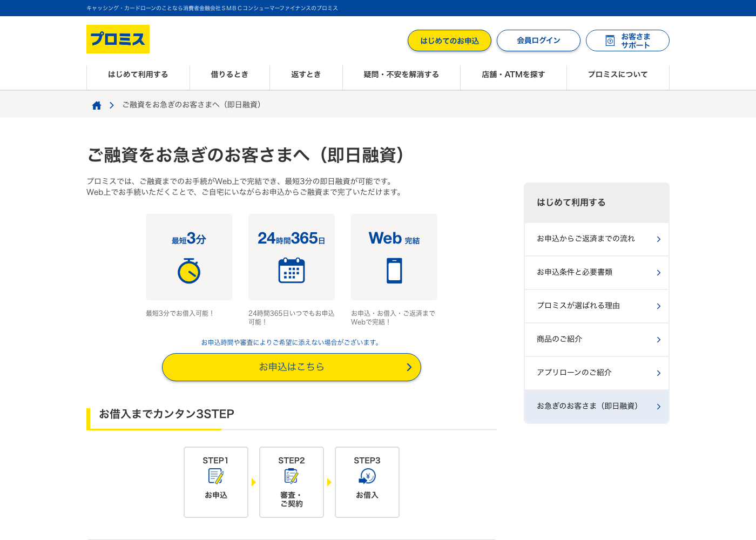756x540 pixels.
Task: Open the プロミスについて navigation menu
Action: point(618,75)
